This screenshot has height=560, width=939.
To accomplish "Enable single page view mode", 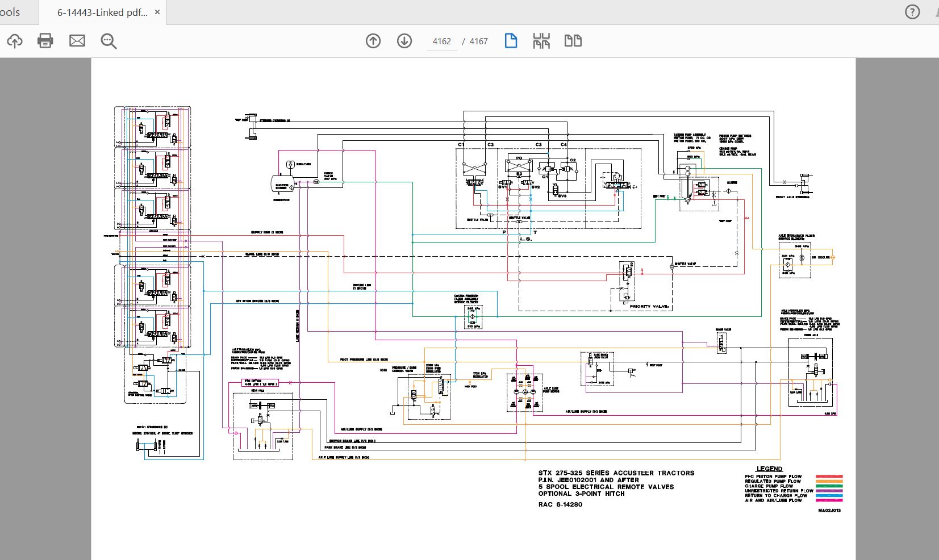I will (511, 41).
